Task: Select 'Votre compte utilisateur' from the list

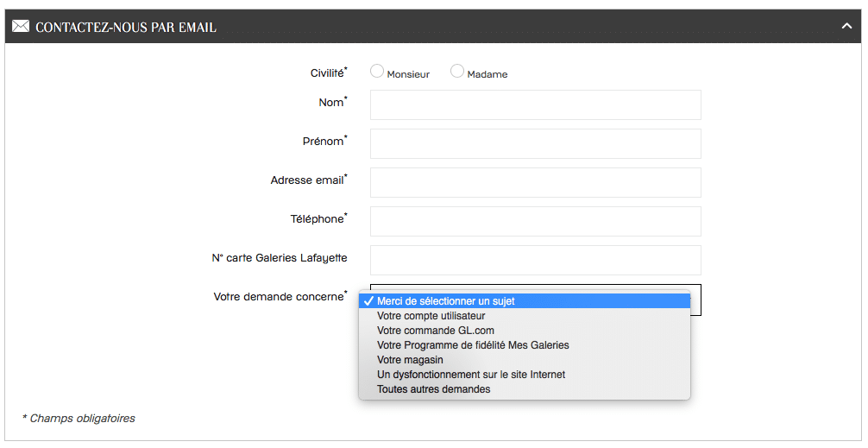Action: 431,316
